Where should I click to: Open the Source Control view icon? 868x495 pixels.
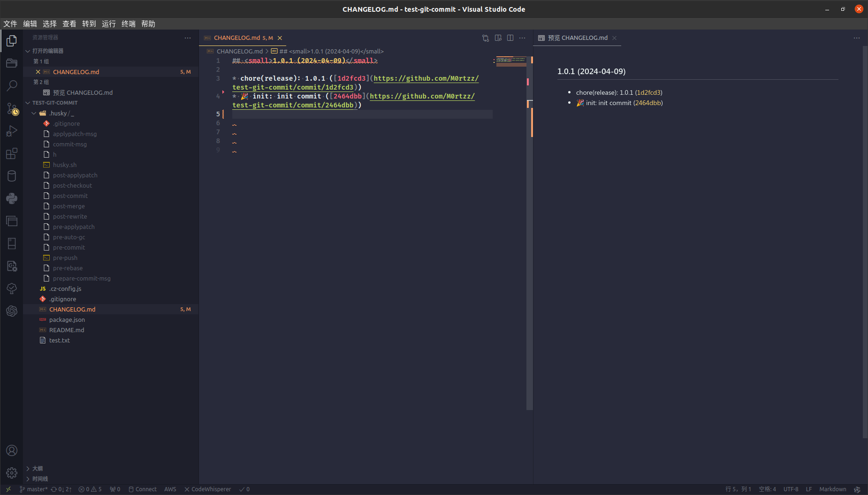coord(12,109)
